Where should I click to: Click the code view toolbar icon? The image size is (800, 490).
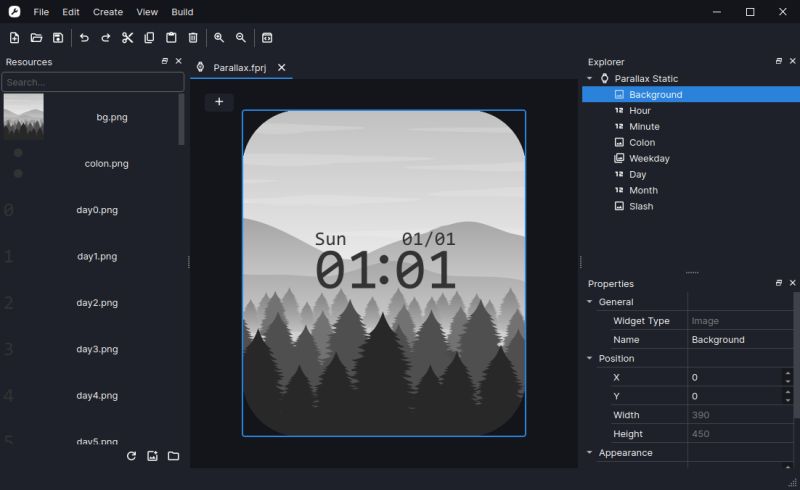[267, 38]
